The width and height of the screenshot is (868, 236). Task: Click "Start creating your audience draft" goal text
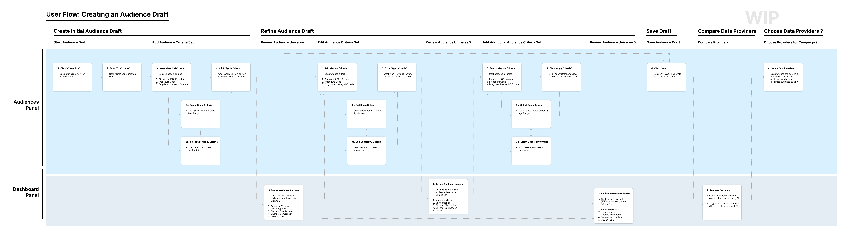click(72, 75)
